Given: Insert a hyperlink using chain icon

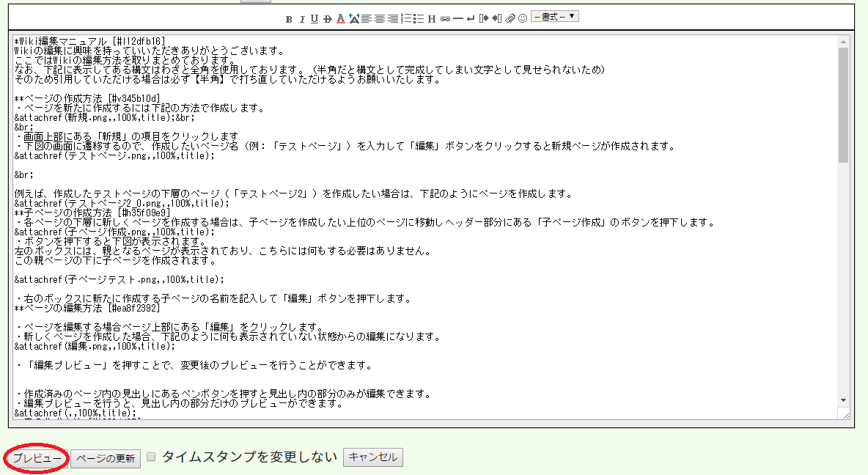Looking at the screenshot, I should 444,18.
